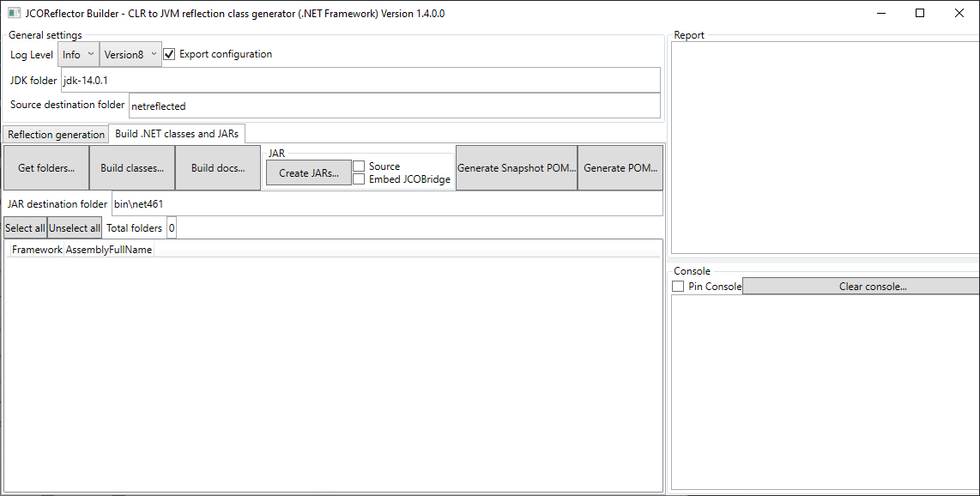Click the Build classes... button
The width and height of the screenshot is (980, 496).
click(x=132, y=168)
